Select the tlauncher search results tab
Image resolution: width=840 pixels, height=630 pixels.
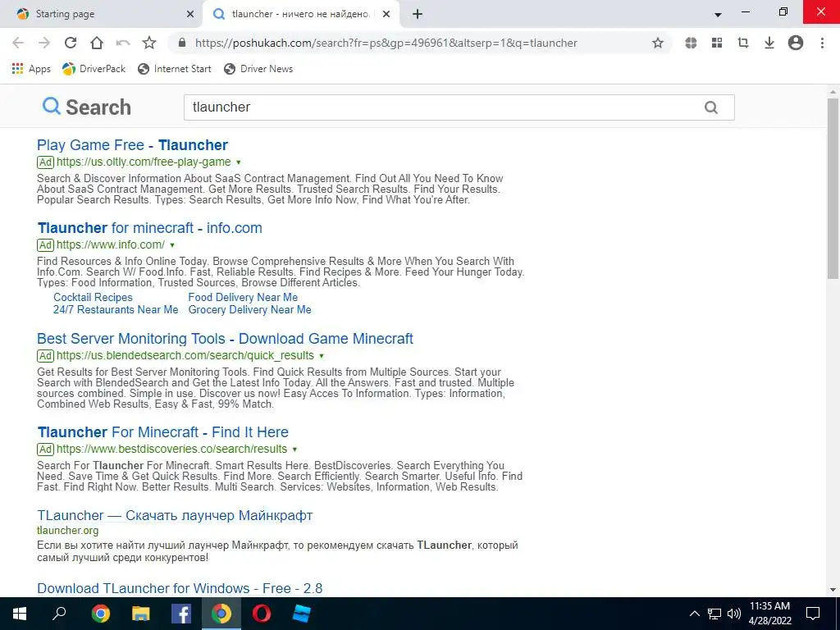point(300,14)
